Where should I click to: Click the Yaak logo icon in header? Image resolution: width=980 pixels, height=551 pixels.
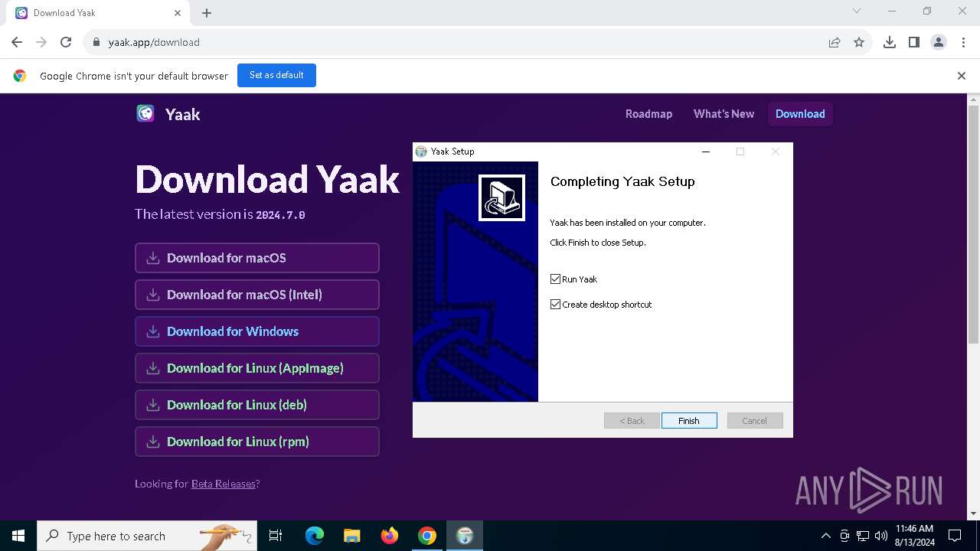(x=145, y=113)
